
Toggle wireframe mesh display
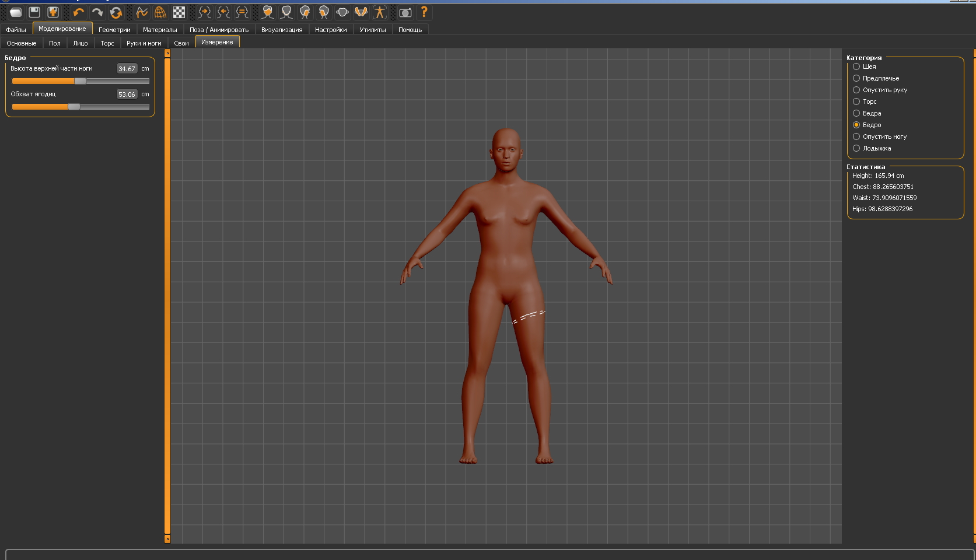[x=160, y=12]
